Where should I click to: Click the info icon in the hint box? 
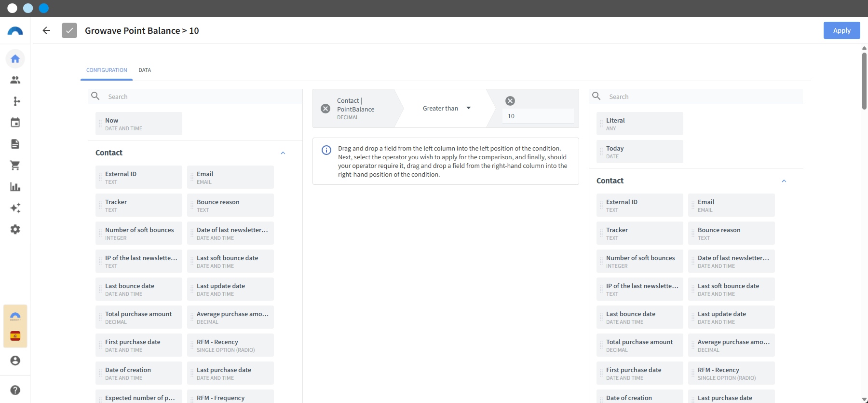(326, 150)
